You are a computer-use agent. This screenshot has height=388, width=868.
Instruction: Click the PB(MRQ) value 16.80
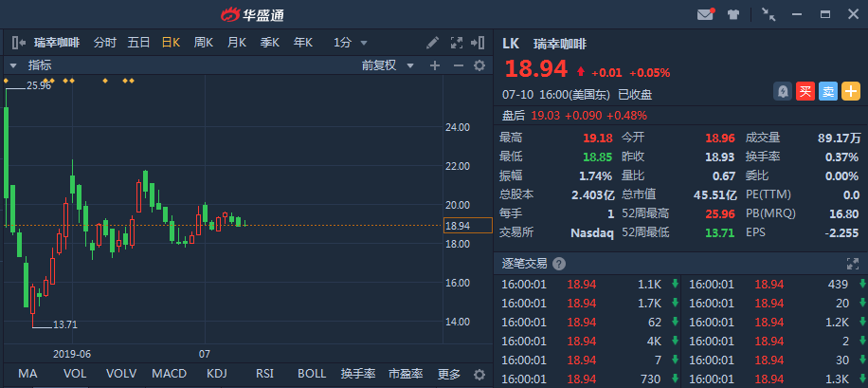click(844, 214)
